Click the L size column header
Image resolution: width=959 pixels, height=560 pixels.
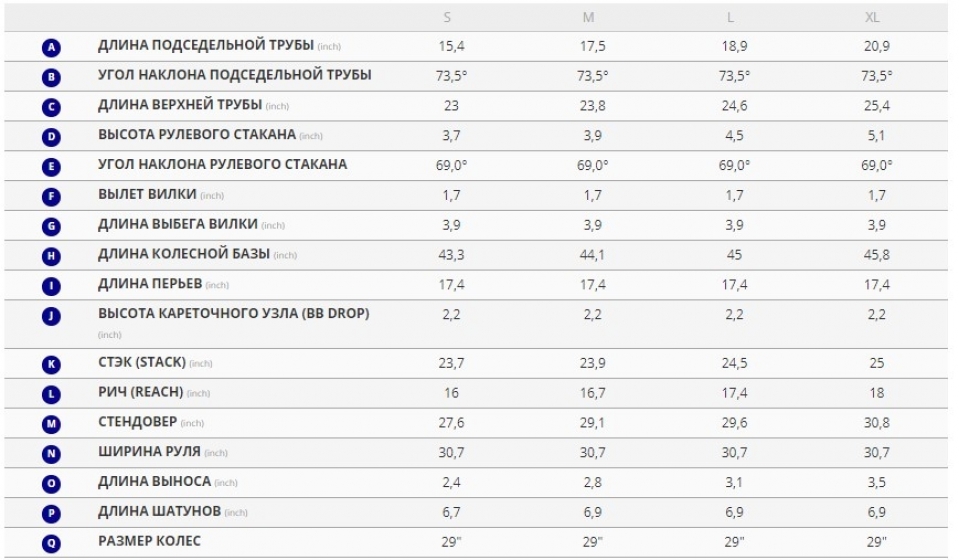click(x=730, y=17)
